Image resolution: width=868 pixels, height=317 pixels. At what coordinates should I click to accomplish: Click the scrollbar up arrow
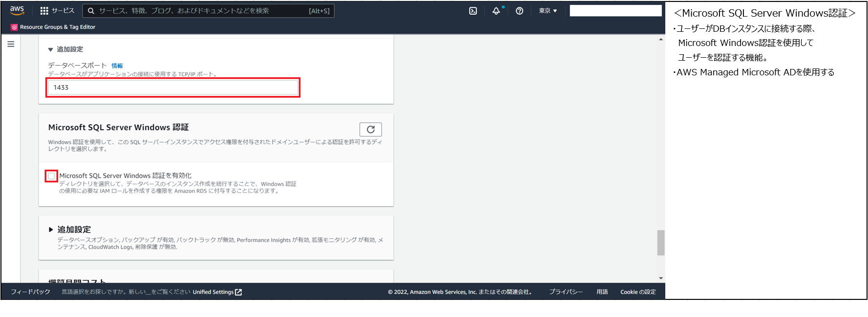coord(661,40)
